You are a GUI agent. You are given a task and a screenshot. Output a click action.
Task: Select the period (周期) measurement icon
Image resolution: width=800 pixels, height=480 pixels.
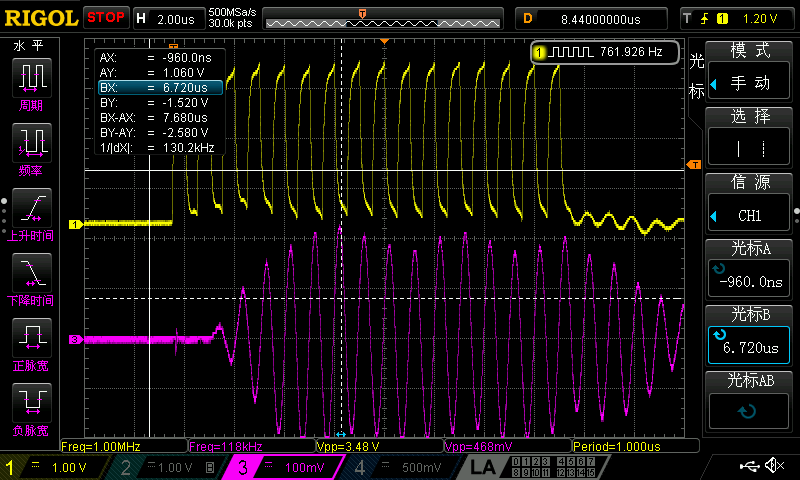(32, 78)
